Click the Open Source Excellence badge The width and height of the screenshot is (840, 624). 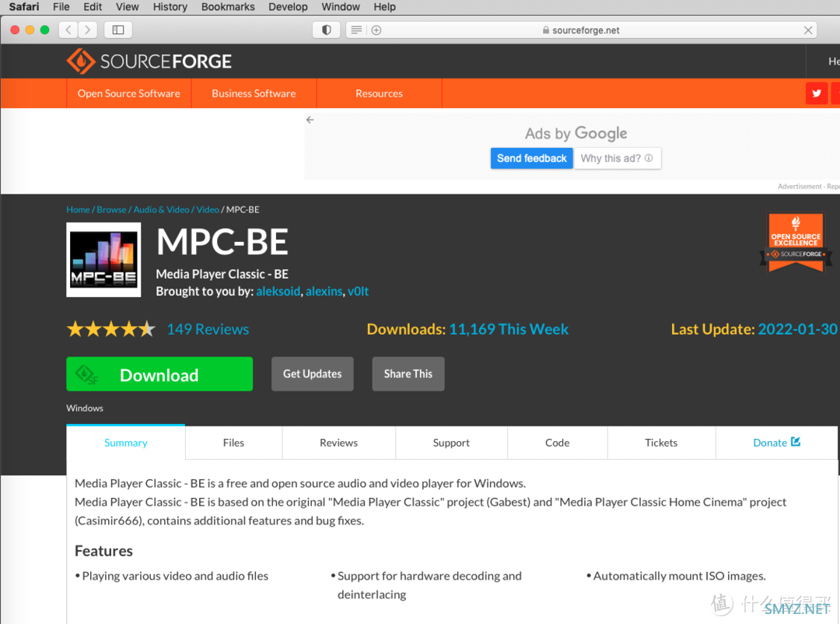[x=796, y=242]
